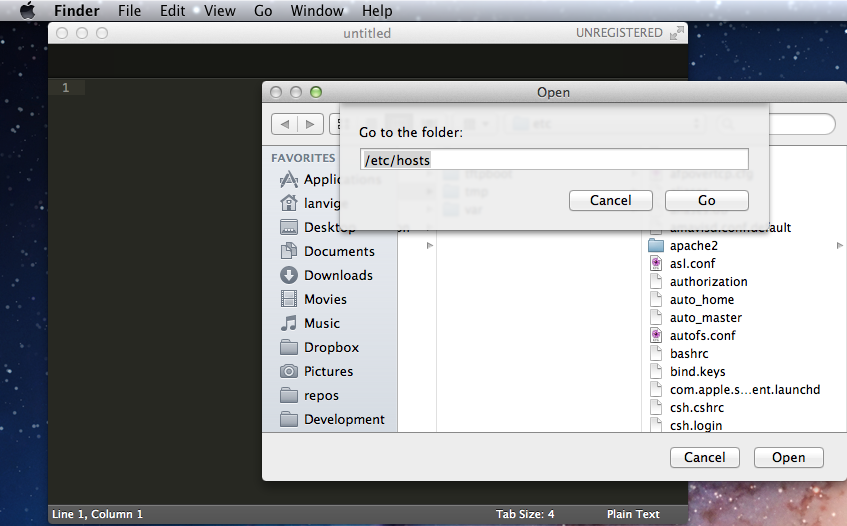Select repos folder in sidebar

(x=310, y=395)
